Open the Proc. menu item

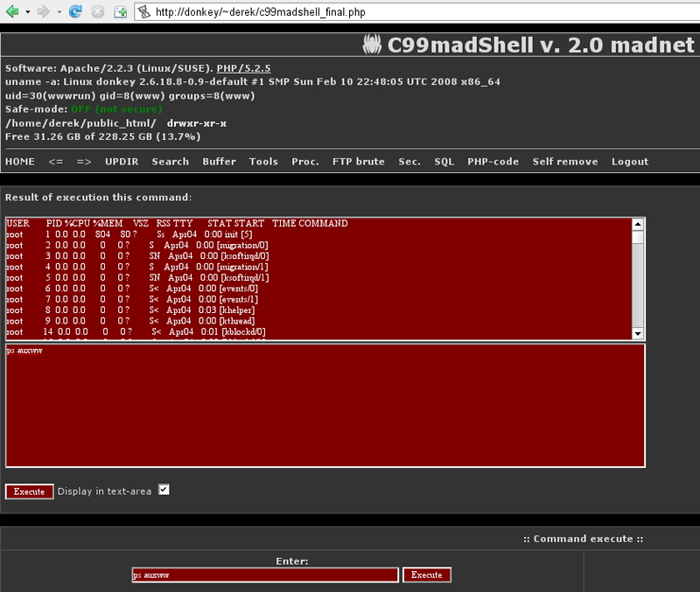pyautogui.click(x=305, y=162)
